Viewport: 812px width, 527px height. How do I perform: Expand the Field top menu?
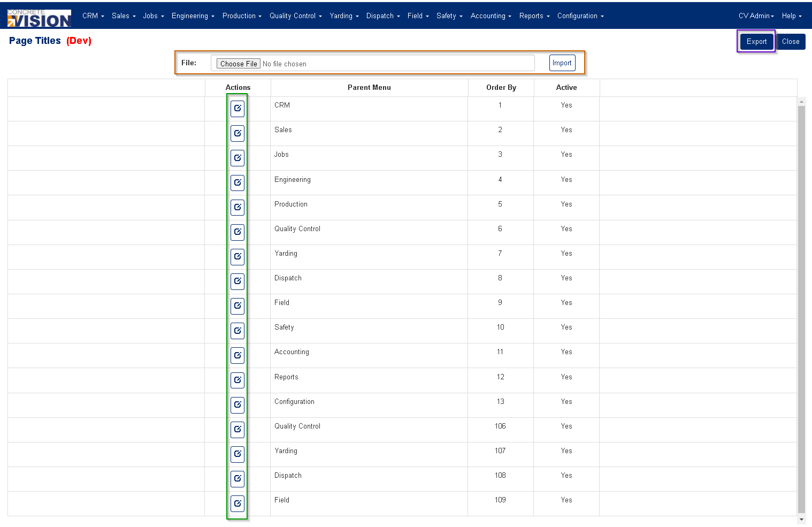tap(418, 16)
